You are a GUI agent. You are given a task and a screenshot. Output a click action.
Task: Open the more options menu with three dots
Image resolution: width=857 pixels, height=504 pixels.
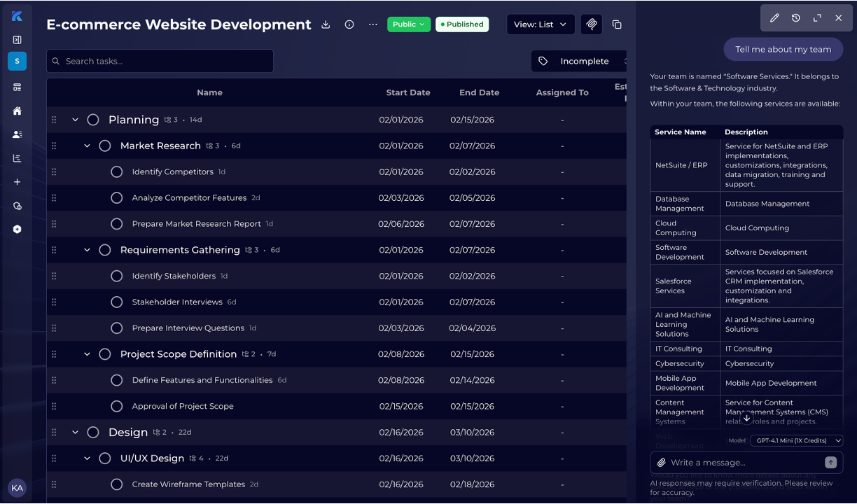[372, 24]
